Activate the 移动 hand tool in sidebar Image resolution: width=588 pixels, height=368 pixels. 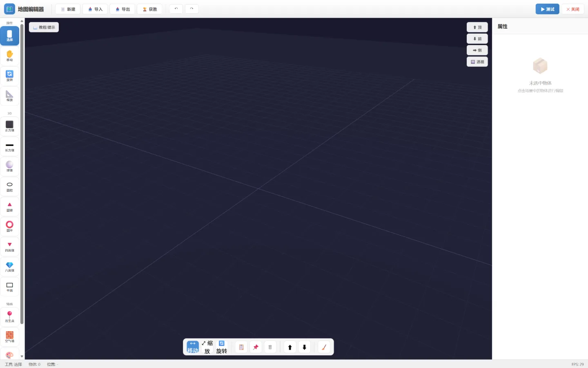(x=9, y=56)
